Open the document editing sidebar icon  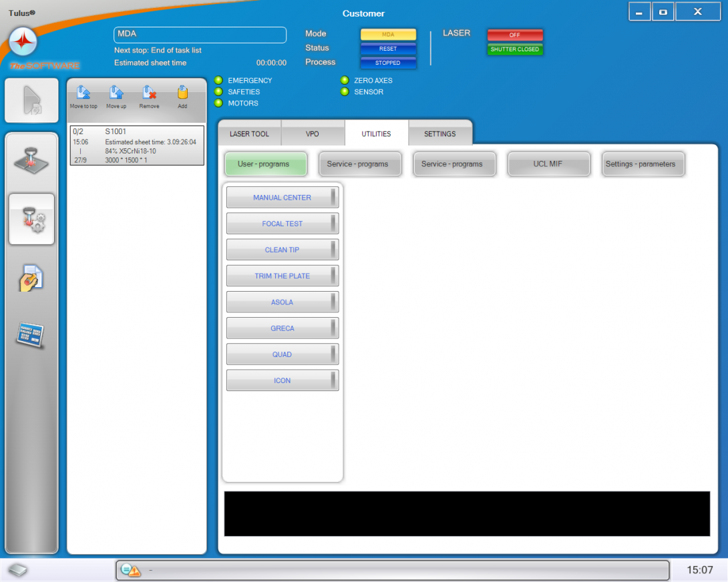pos(31,278)
